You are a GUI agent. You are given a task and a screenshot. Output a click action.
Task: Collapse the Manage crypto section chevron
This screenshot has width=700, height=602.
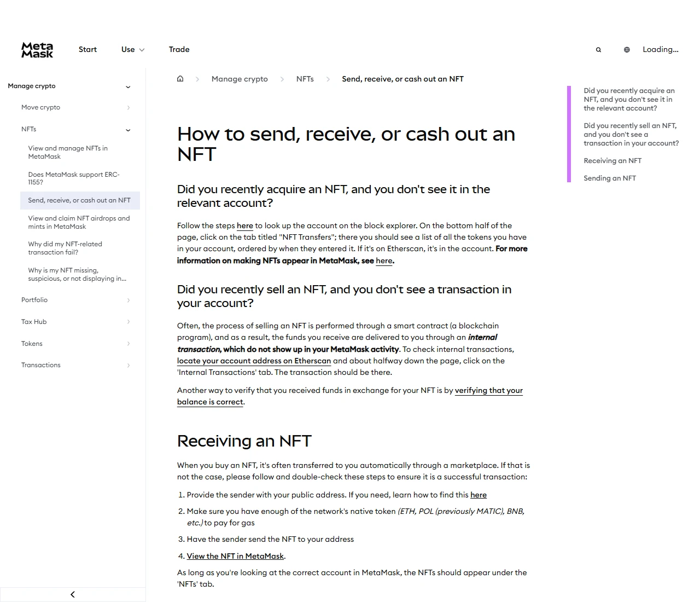pyautogui.click(x=128, y=86)
